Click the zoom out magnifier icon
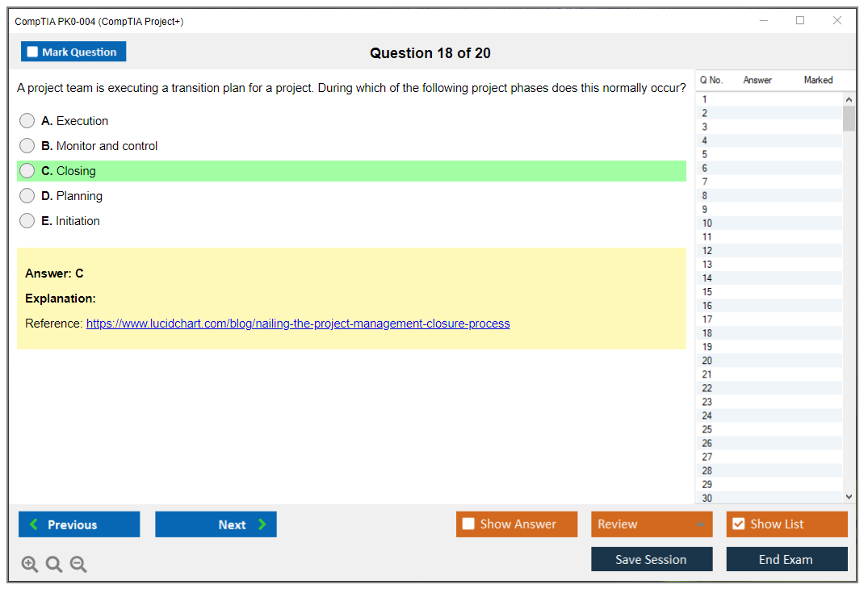Image resolution: width=868 pixels, height=593 pixels. point(78,565)
